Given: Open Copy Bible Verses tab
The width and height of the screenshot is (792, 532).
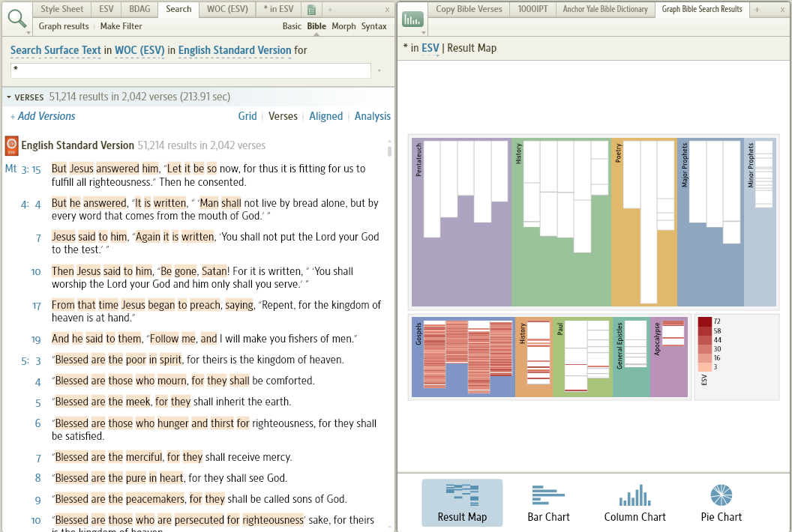Looking at the screenshot, I should (x=469, y=9).
